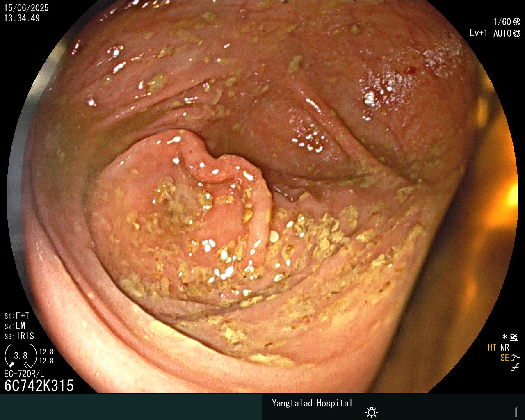Click the yellow HT indicator
525x420 pixels.
[x=492, y=347]
